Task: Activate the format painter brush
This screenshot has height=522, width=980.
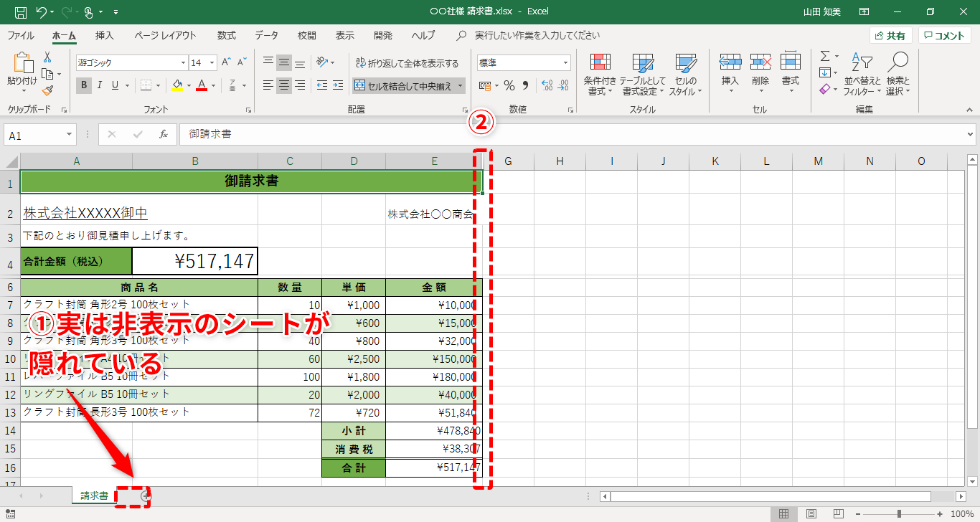Action: [47, 91]
